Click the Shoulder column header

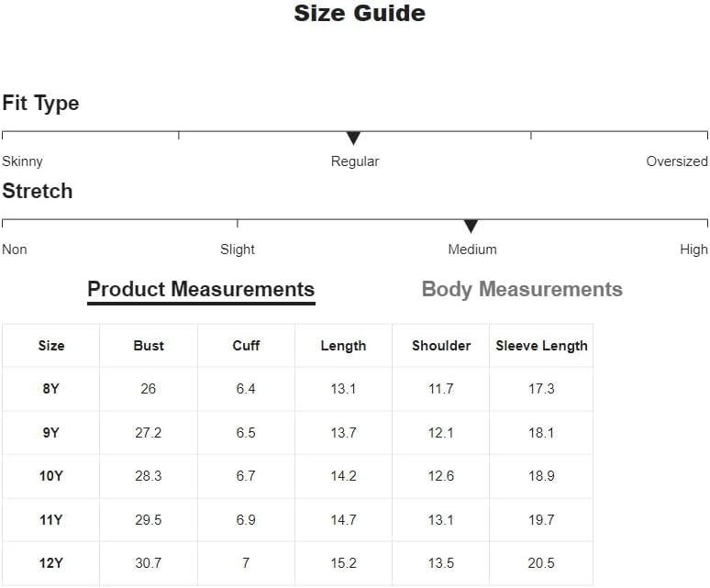[x=441, y=346]
